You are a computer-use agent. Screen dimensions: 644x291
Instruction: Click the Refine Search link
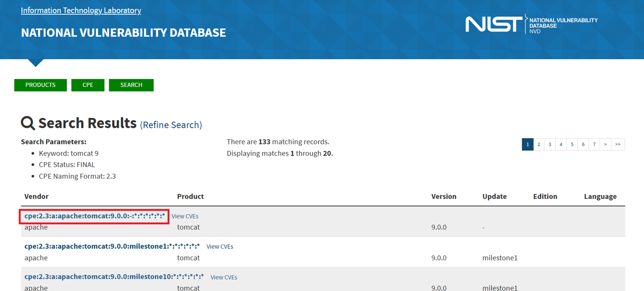pos(171,125)
